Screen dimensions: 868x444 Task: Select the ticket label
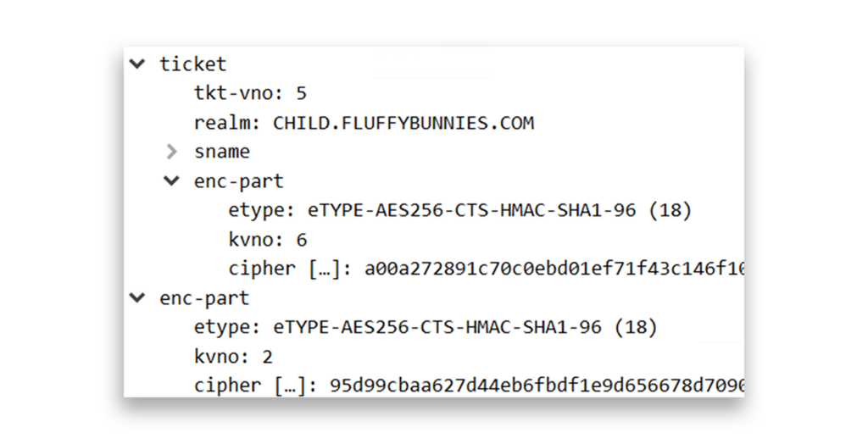193,64
